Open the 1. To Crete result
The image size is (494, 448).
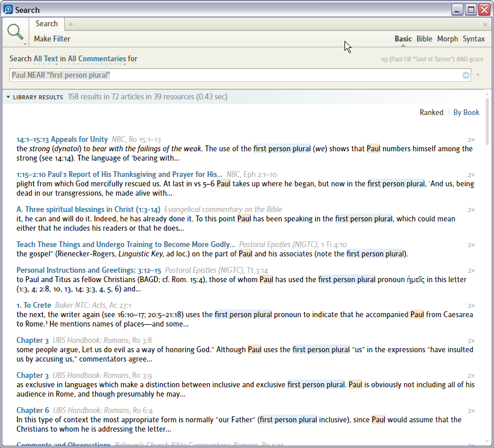pyautogui.click(x=34, y=305)
